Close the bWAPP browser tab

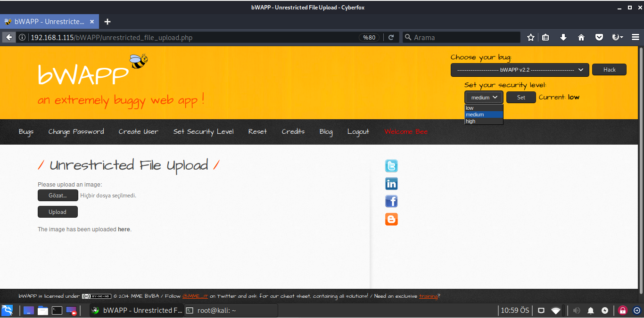tap(92, 22)
